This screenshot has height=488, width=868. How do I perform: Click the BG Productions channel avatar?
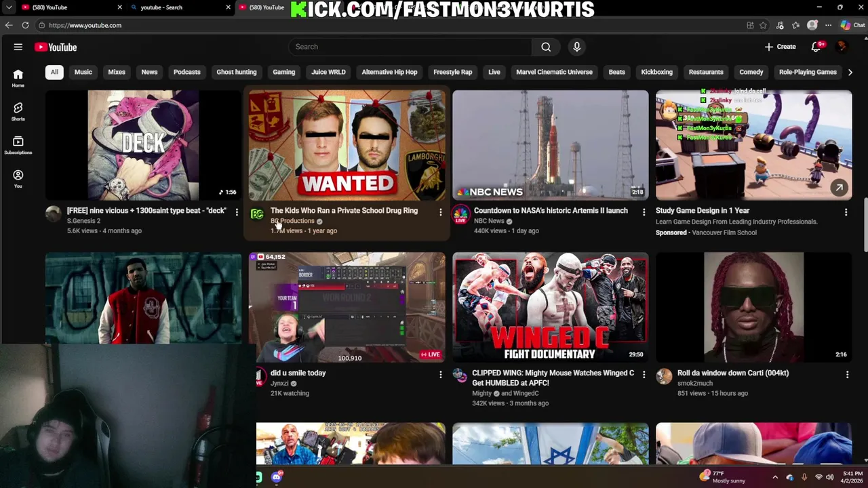(x=257, y=215)
